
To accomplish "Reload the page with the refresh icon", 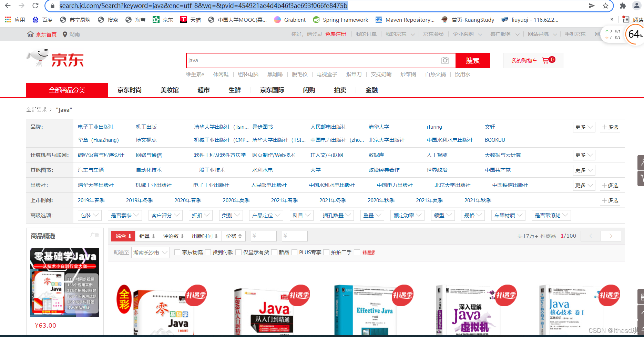I will 35,6.
